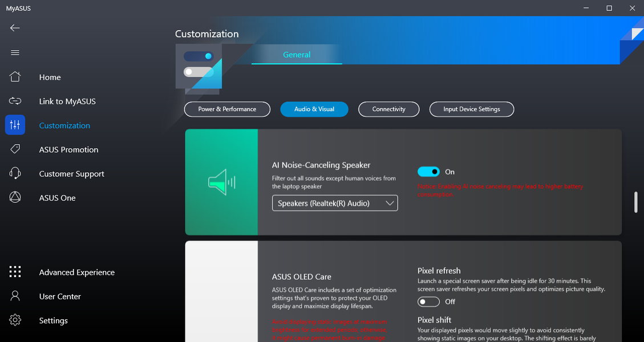Click the Pixel refresh heading

[439, 271]
